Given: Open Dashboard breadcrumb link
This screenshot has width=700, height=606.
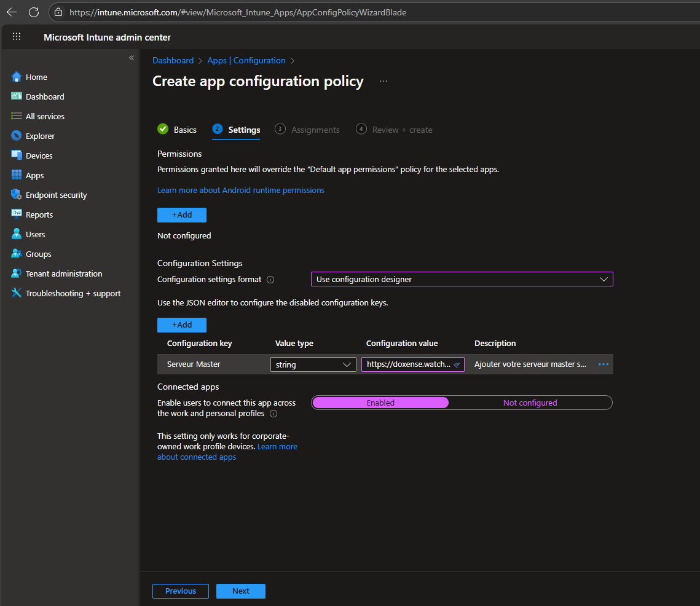Looking at the screenshot, I should (x=173, y=60).
